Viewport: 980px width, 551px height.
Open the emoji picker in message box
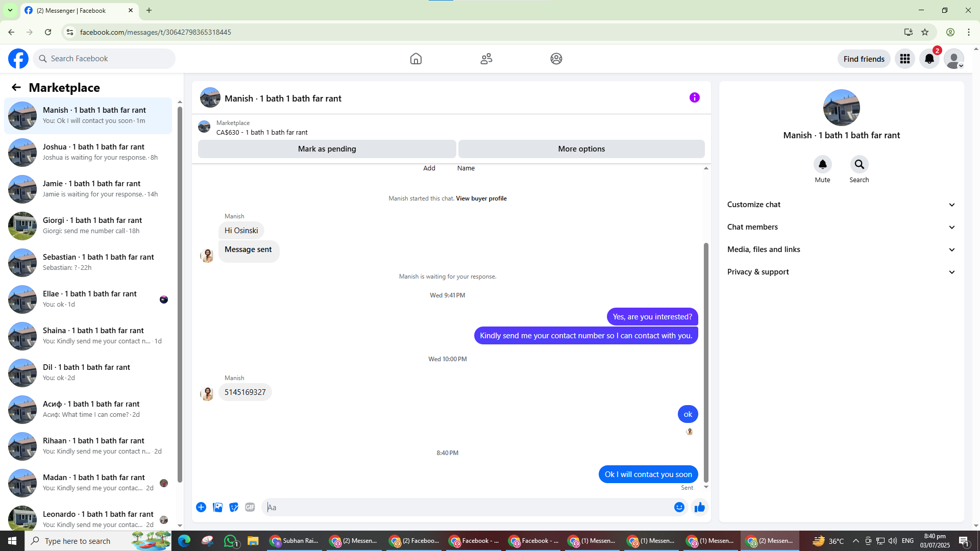click(x=679, y=507)
